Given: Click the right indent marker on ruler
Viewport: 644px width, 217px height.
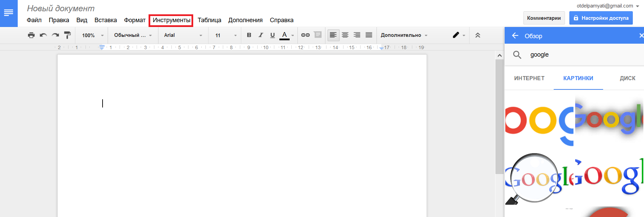Looking at the screenshot, I should click(x=381, y=48).
